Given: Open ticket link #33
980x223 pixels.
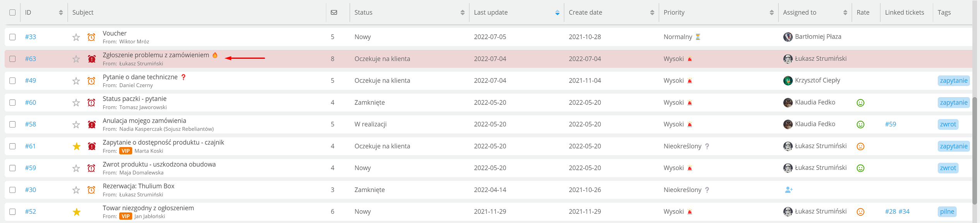Looking at the screenshot, I should (x=31, y=37).
